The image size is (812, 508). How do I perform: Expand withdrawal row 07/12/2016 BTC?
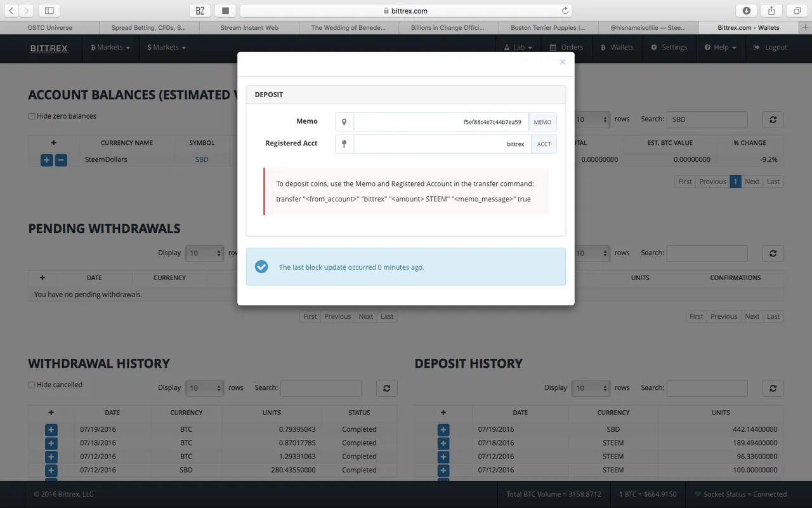[51, 457]
